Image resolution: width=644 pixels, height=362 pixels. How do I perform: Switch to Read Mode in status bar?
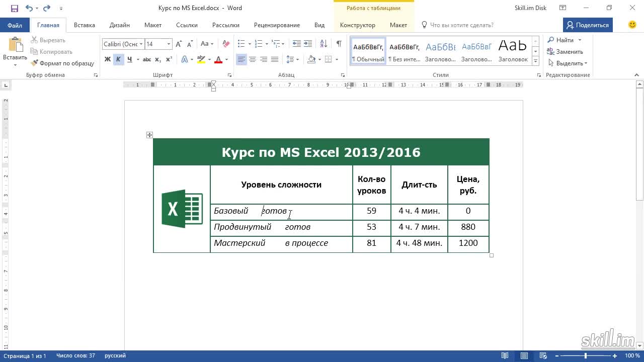505,356
